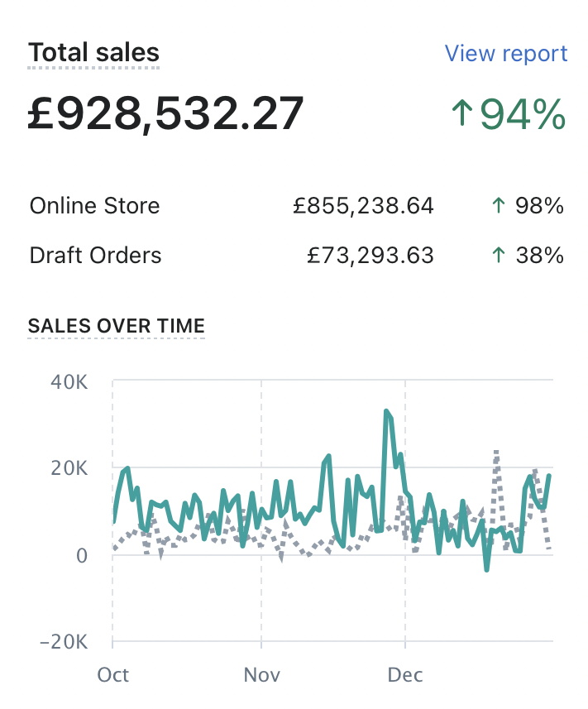Click the Dec label on the chart axis

tap(405, 675)
